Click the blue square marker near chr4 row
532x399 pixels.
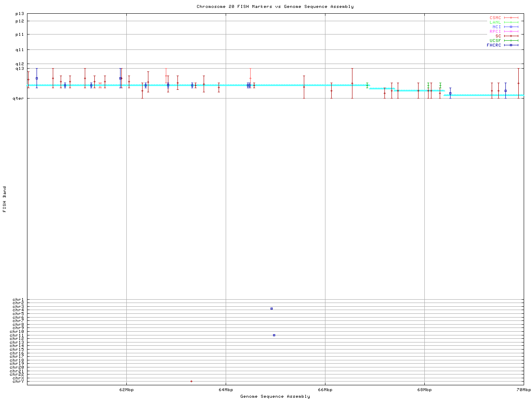pos(271,308)
